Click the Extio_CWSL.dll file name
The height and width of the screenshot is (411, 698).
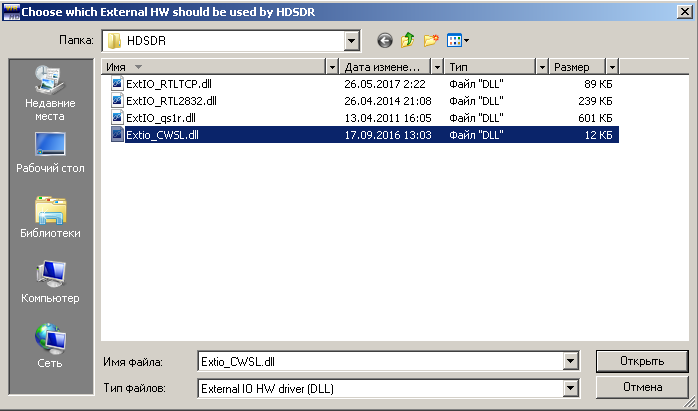pos(162,135)
